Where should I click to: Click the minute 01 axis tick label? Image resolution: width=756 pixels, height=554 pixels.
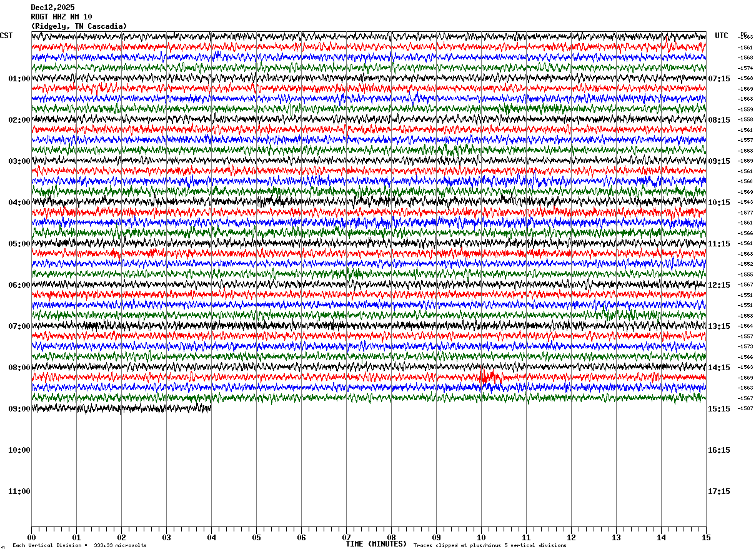pos(76,537)
